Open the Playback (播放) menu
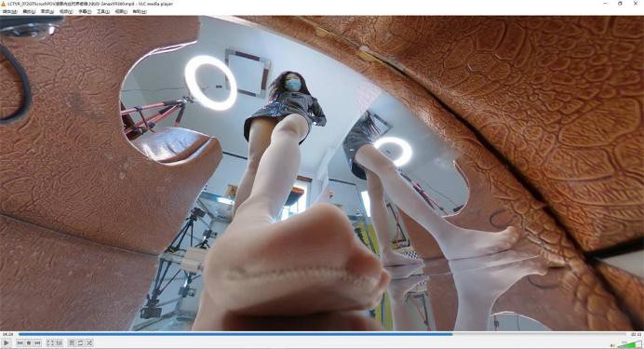This screenshot has width=644, height=349. [29, 11]
